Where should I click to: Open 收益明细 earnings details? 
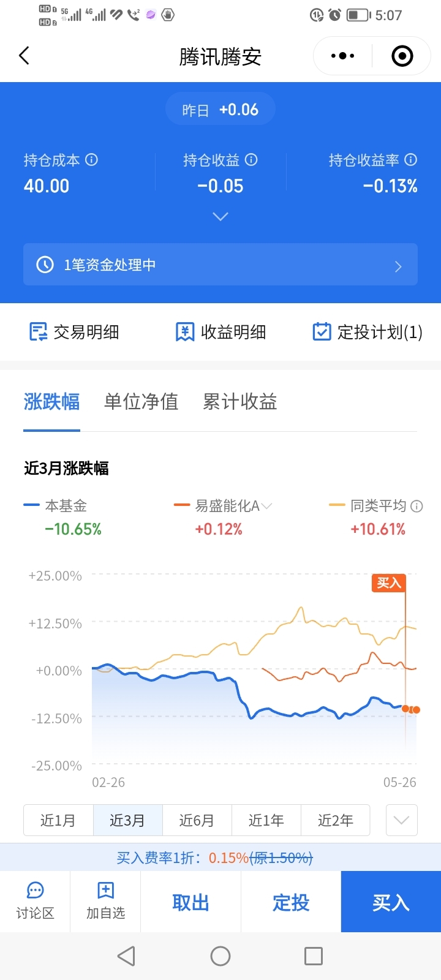click(221, 332)
